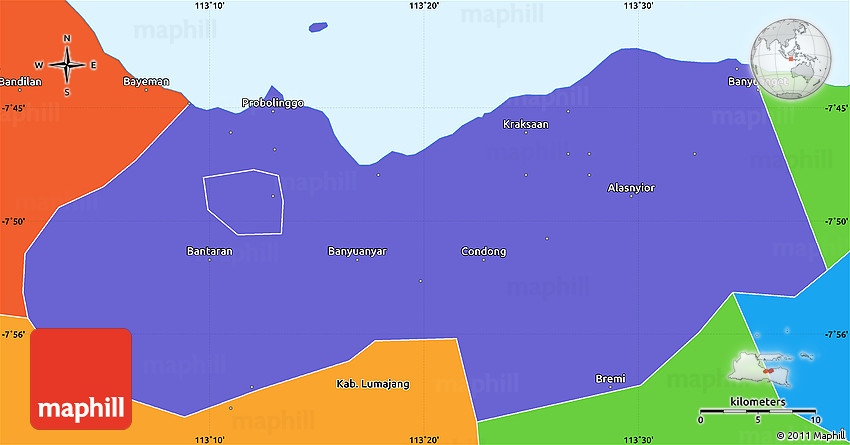Select the Bremi place label
Screen dimensions: 850x445
(x=610, y=378)
